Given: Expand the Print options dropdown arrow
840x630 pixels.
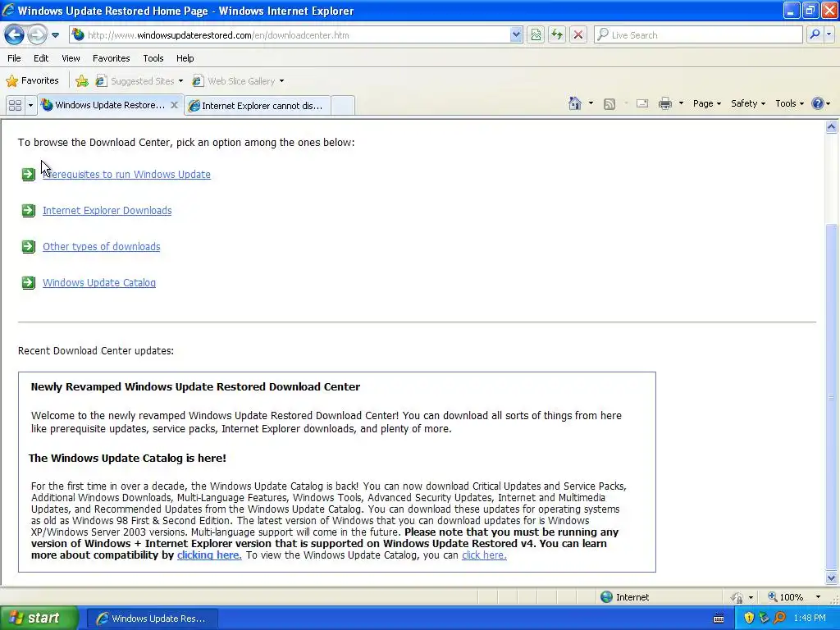Looking at the screenshot, I should [x=681, y=103].
